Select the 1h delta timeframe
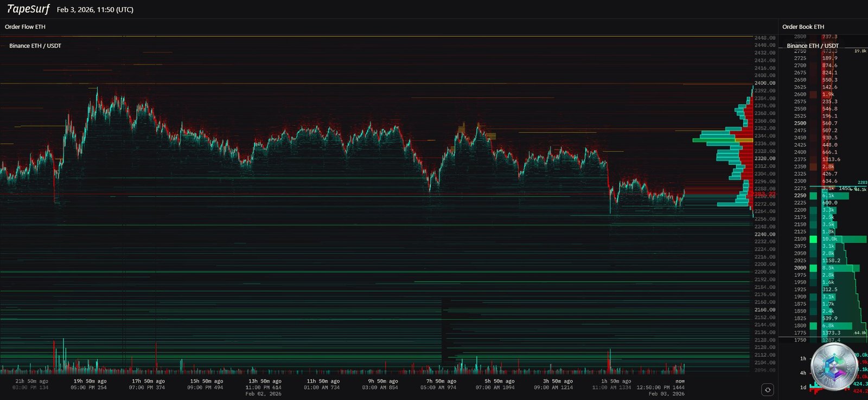868x400 pixels. [x=803, y=358]
